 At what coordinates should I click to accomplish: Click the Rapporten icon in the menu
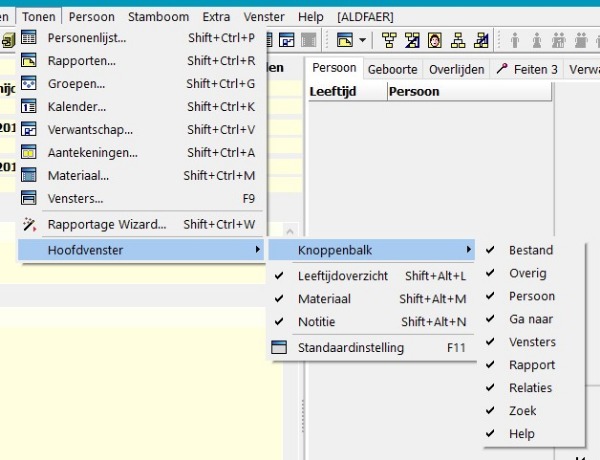[29, 61]
